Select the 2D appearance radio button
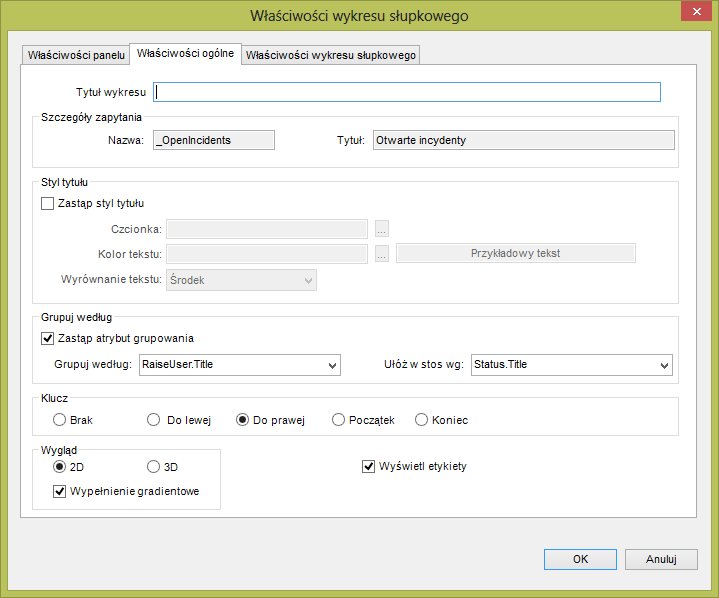Screen dimensions: 719x598 point(60,467)
